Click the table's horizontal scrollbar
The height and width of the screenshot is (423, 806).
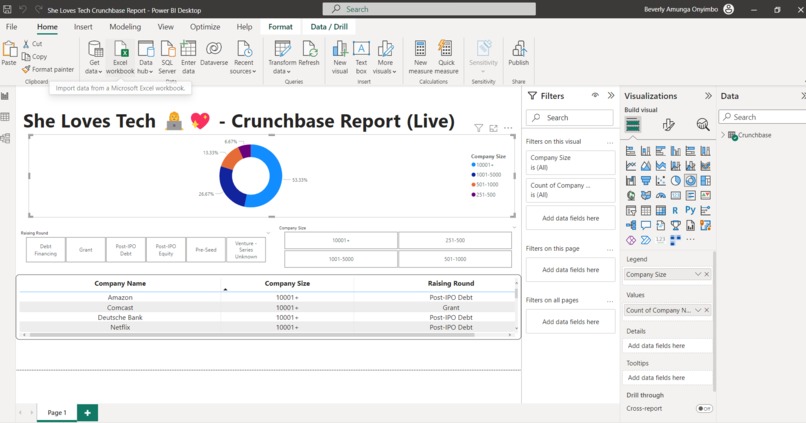point(252,335)
